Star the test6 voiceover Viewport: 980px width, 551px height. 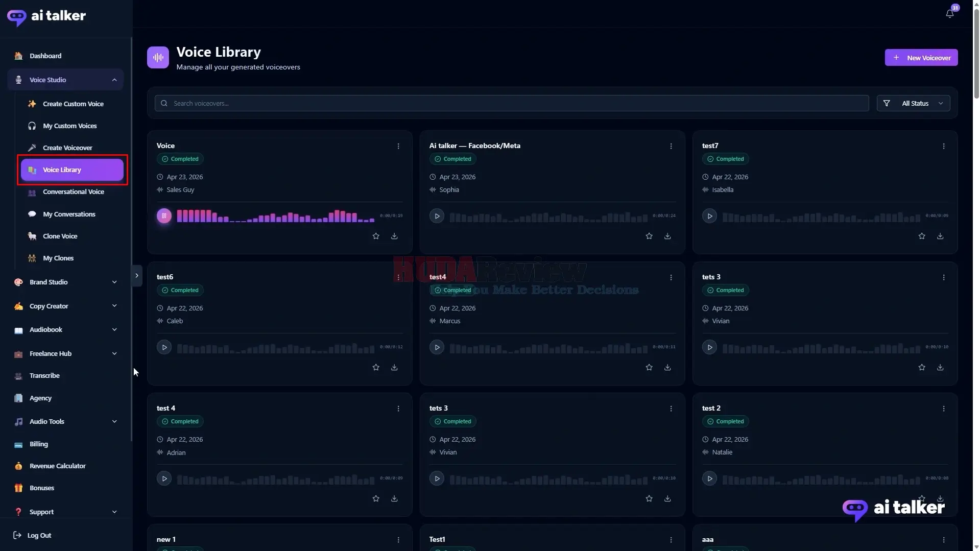[376, 367]
